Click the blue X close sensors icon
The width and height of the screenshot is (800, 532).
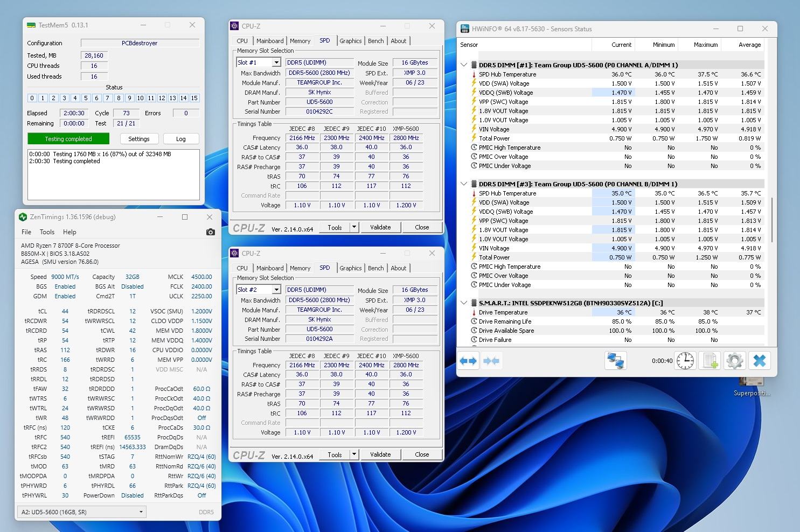tap(759, 361)
